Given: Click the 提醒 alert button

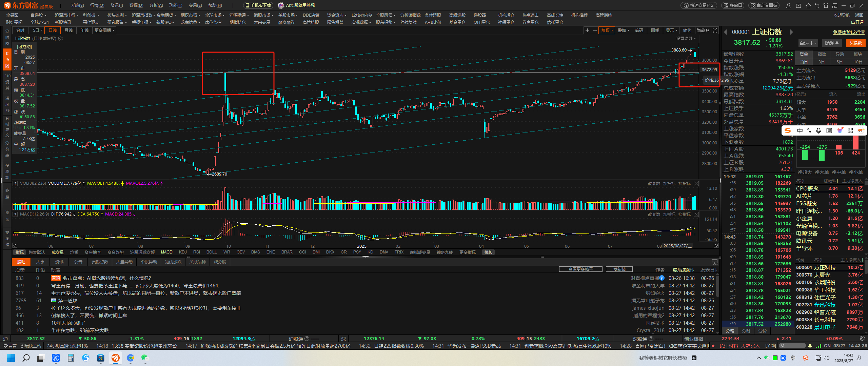Looking at the screenshot, I should pos(831,43).
